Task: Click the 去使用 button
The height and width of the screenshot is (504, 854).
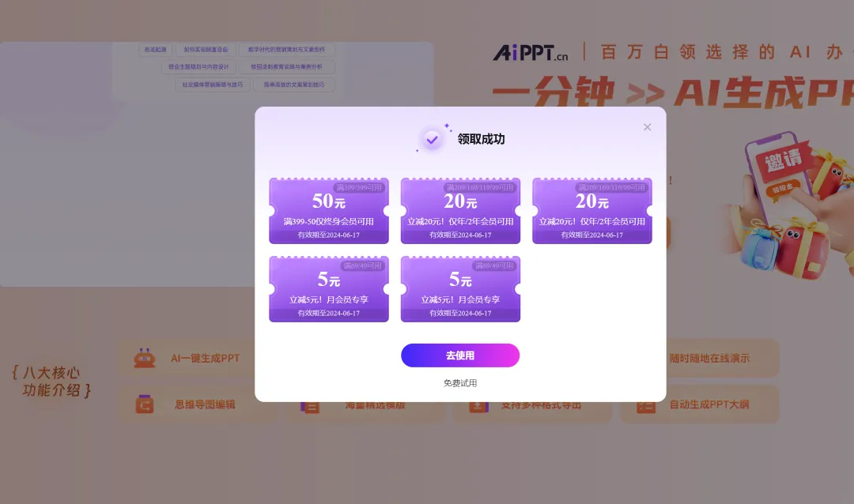Action: coord(460,355)
